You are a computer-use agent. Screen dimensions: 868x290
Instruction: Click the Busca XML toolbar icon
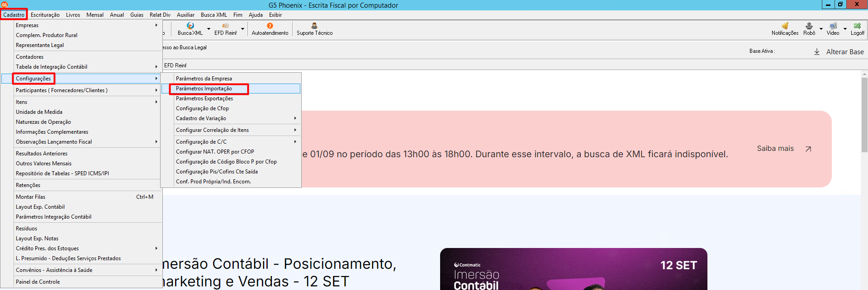tap(190, 26)
